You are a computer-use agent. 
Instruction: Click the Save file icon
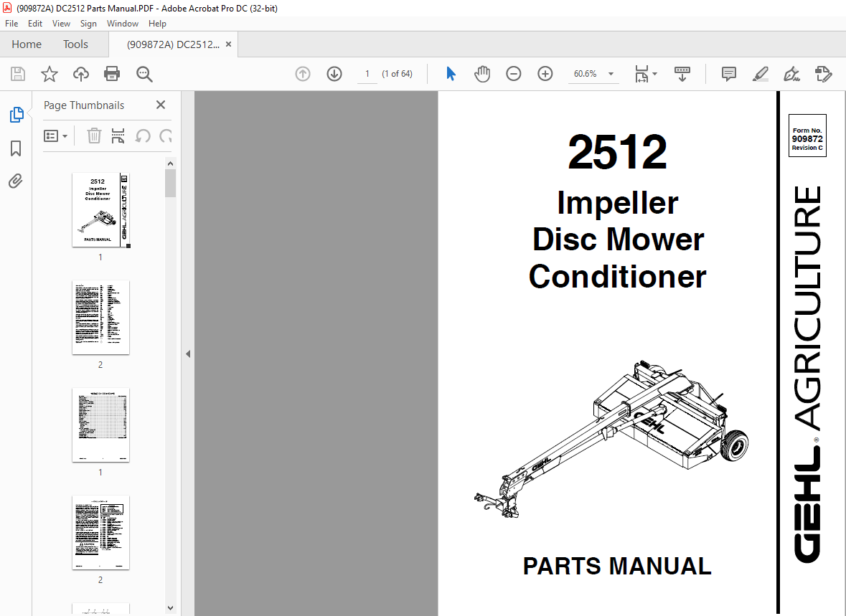pyautogui.click(x=18, y=74)
